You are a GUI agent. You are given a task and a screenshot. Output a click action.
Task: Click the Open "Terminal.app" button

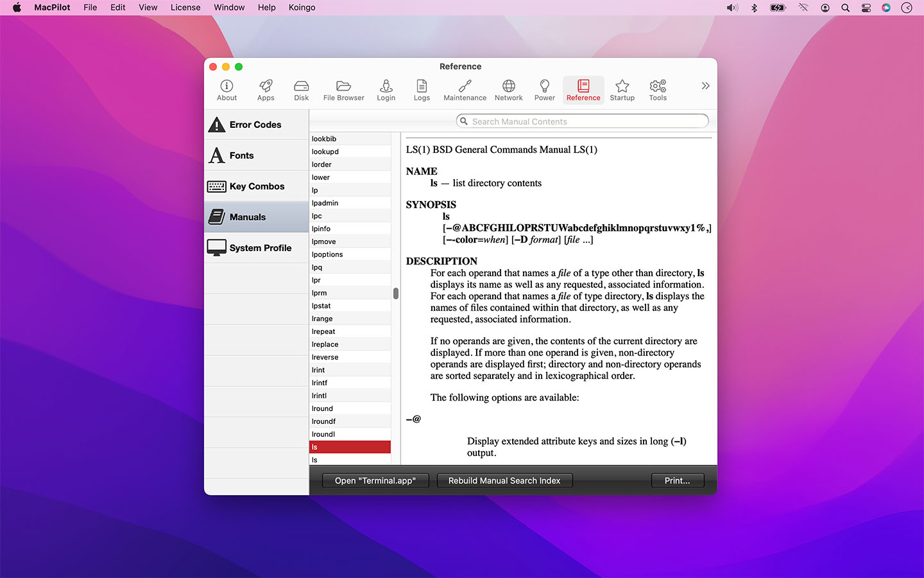pyautogui.click(x=375, y=480)
